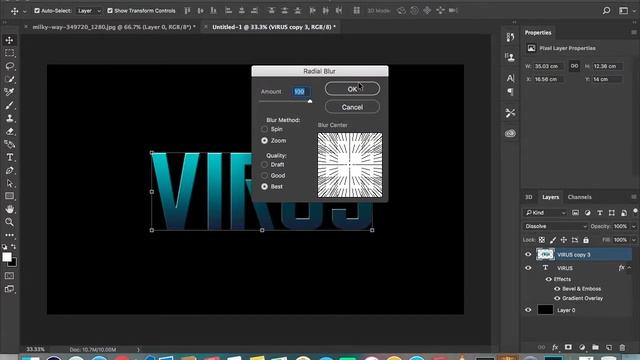Click OK in Radial Blur dialog
This screenshot has width=640, height=360.
tap(352, 89)
